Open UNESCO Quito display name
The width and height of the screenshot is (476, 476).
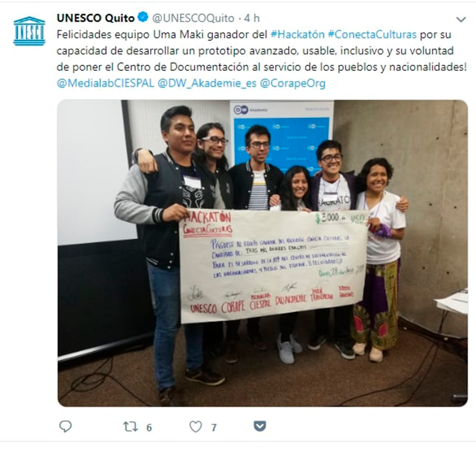[95, 18]
